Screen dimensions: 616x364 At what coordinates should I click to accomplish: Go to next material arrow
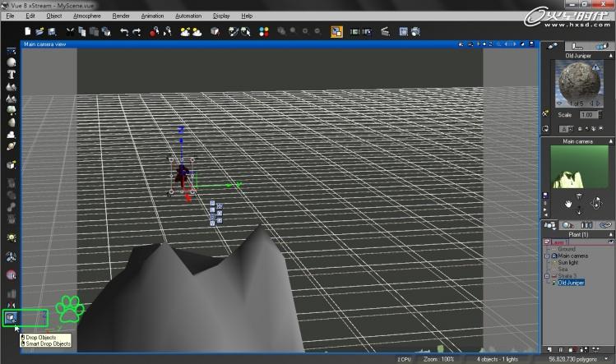coord(599,104)
